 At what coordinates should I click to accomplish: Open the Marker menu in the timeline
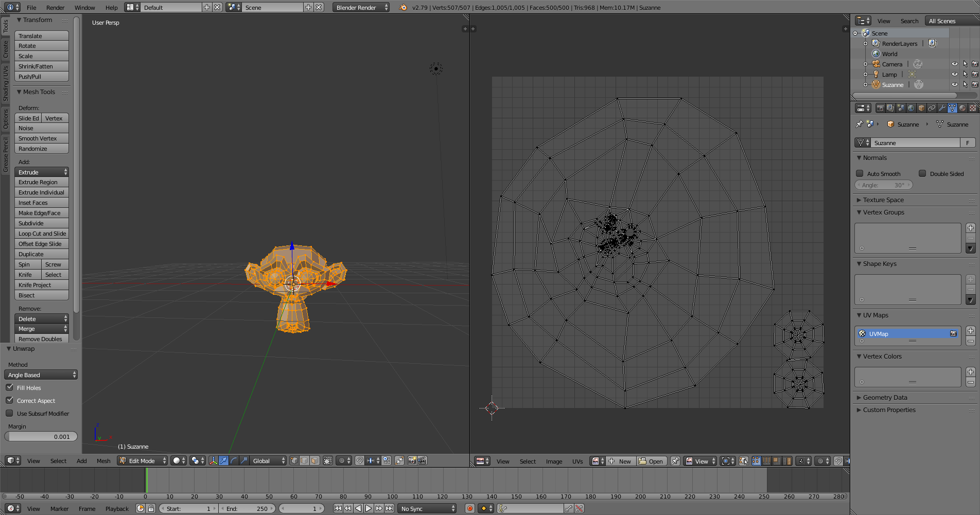click(x=60, y=509)
